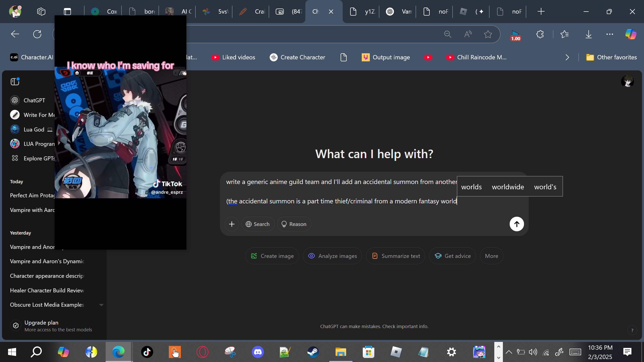Open the Other favorites folder
The image size is (644, 362).
(611, 57)
